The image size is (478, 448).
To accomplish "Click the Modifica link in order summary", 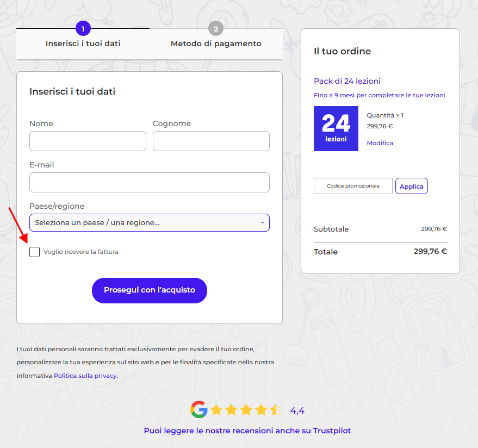I will (380, 143).
